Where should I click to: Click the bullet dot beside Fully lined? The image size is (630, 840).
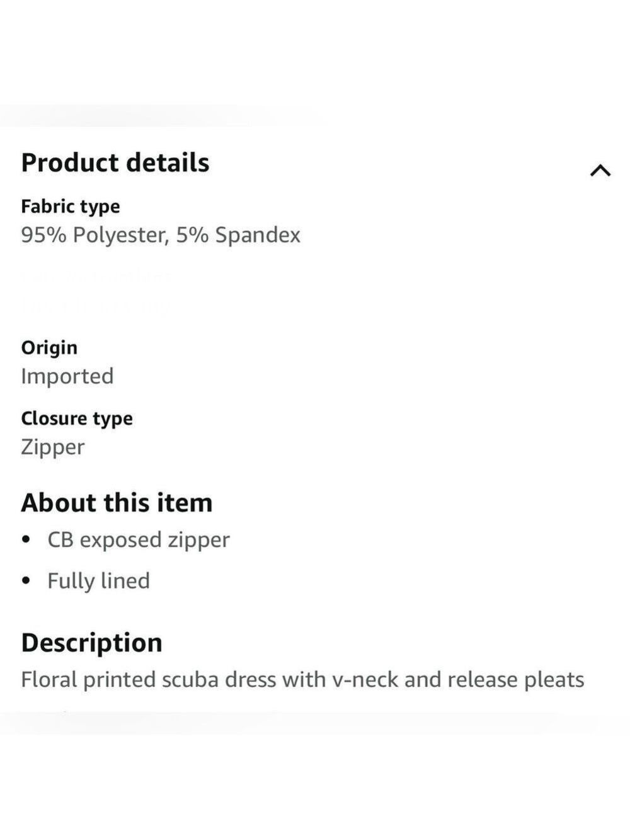(26, 581)
